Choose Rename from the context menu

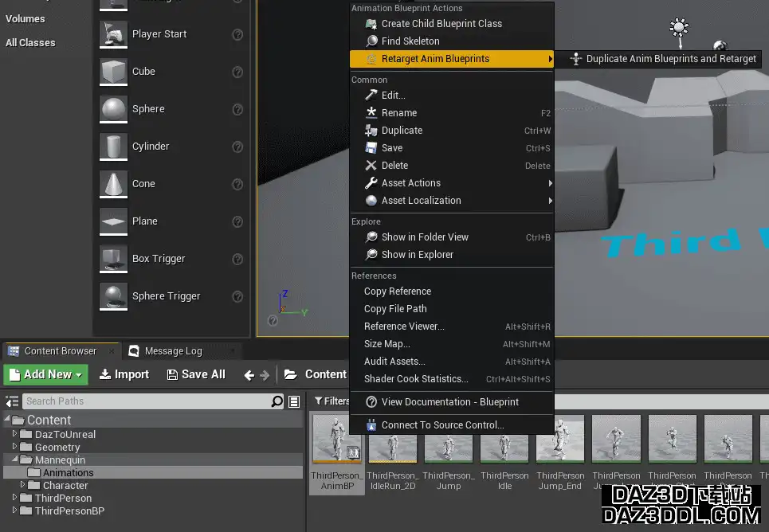(452, 113)
